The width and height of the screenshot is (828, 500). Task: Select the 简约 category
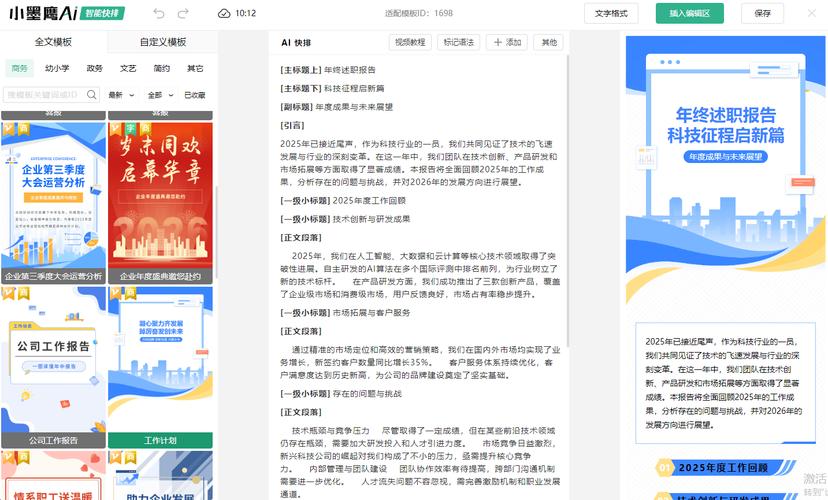pos(162,68)
